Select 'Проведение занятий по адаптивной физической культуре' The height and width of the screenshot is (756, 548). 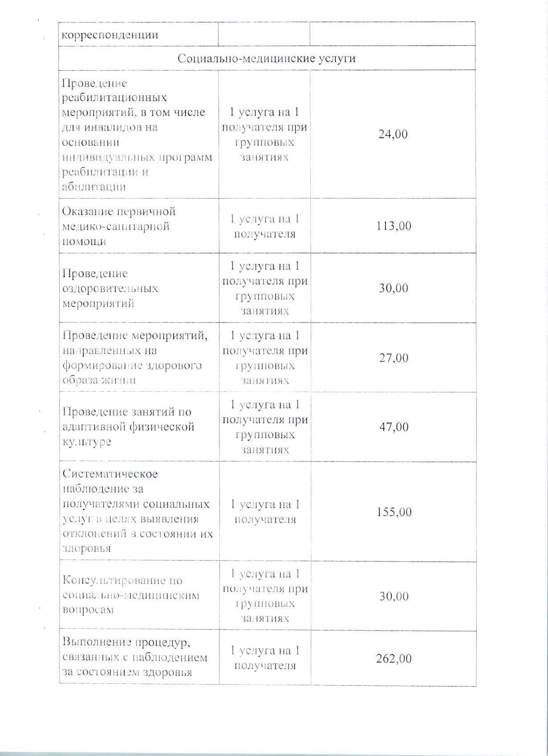[128, 427]
